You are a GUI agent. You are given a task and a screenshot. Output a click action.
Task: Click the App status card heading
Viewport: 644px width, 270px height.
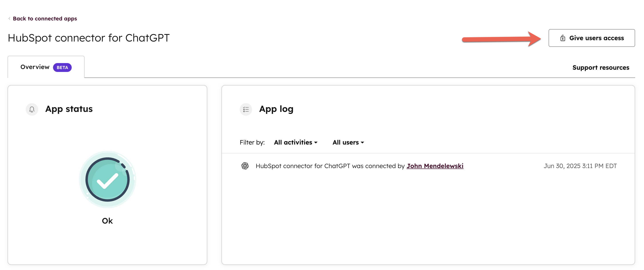tap(69, 109)
